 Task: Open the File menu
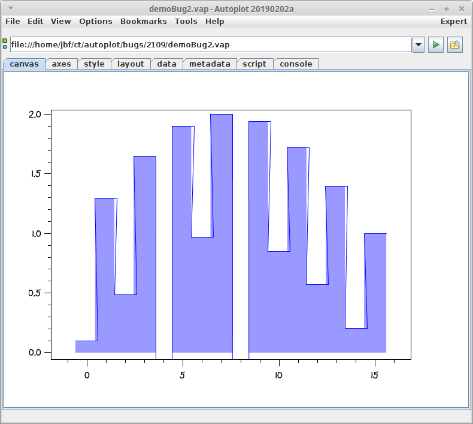(x=13, y=21)
